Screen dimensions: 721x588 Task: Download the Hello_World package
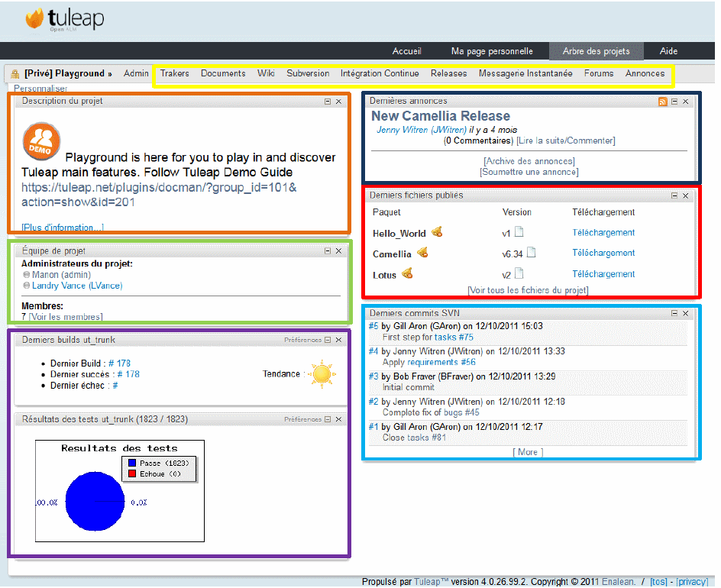pyautogui.click(x=603, y=233)
